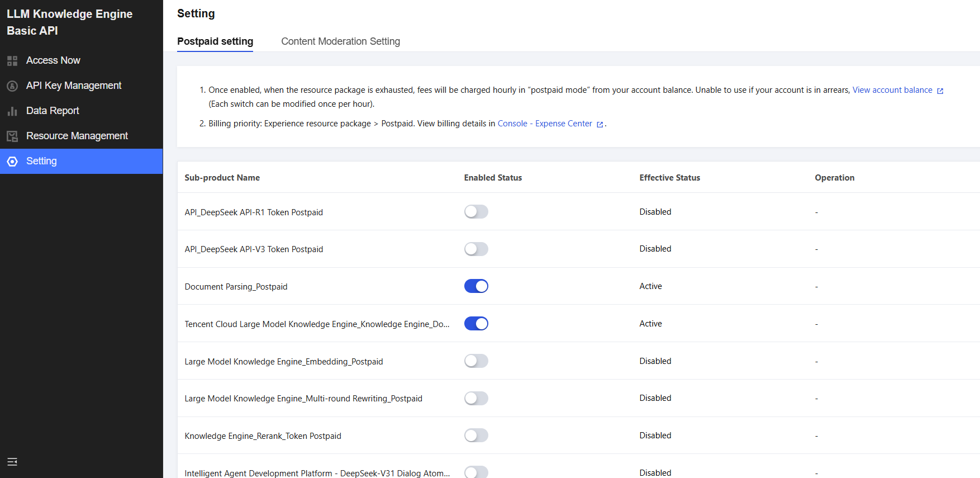Enable API_DeepSeek API-R1 Token Postpaid toggle
This screenshot has height=478, width=980.
[x=476, y=212]
